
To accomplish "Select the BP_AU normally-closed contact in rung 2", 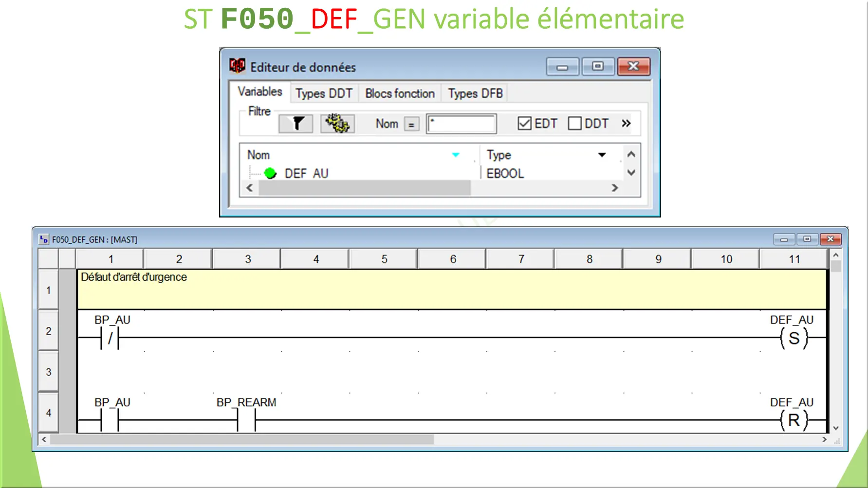I will pyautogui.click(x=109, y=337).
